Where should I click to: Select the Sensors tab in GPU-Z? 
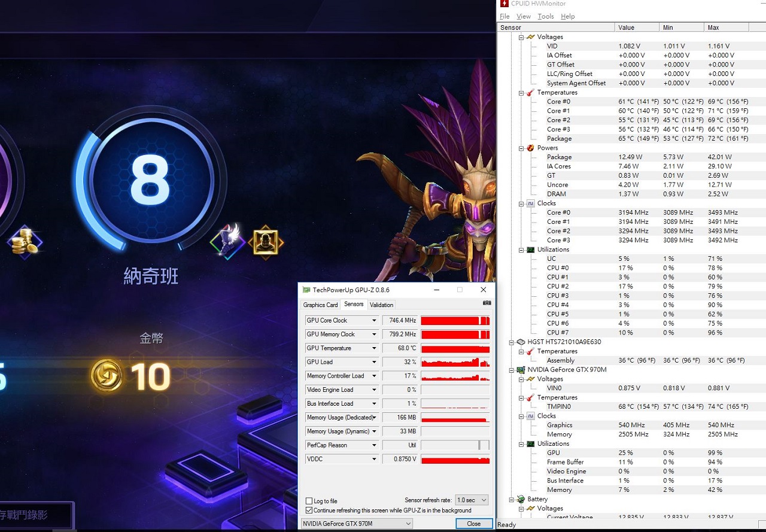(x=354, y=304)
